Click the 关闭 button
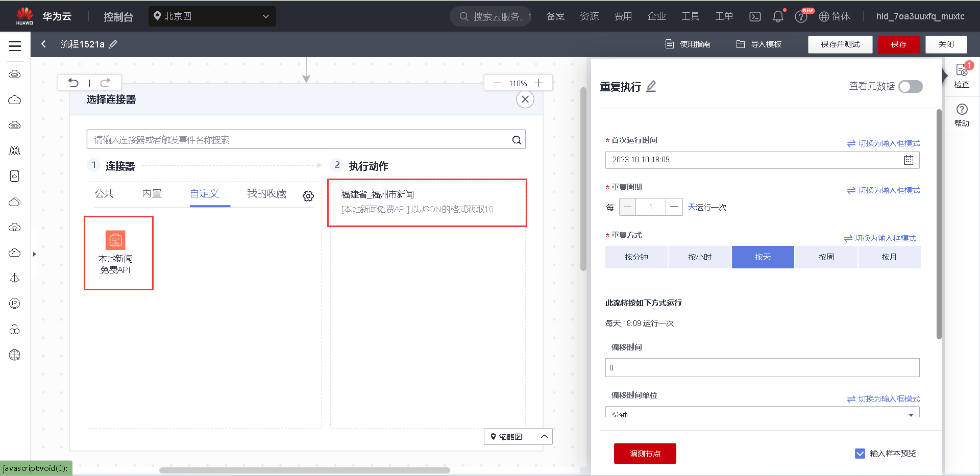 pyautogui.click(x=946, y=44)
